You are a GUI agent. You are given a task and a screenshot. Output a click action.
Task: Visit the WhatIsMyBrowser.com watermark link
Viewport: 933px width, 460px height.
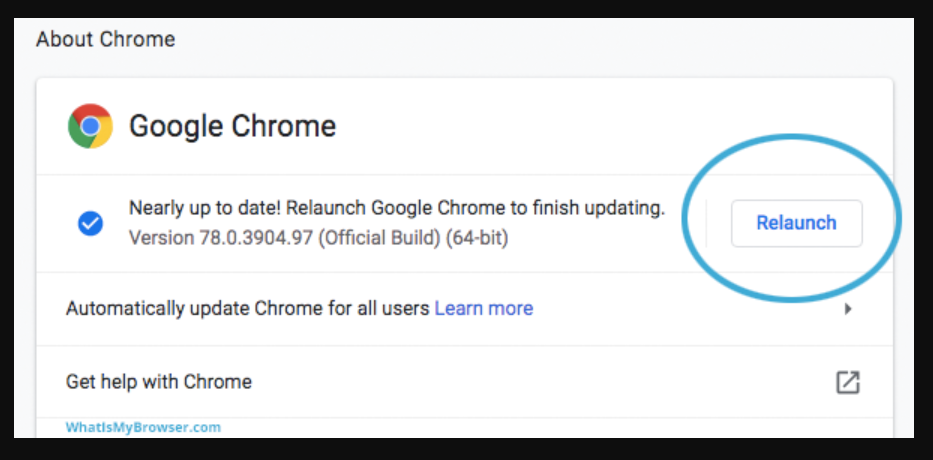click(143, 427)
